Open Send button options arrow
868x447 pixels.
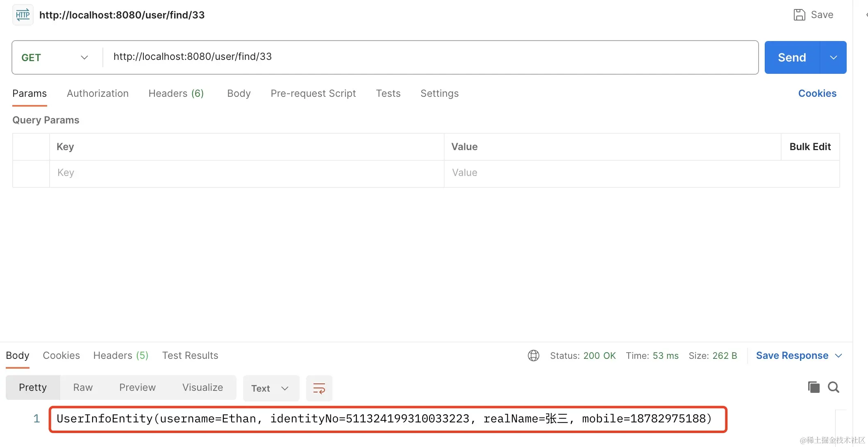[x=833, y=57]
